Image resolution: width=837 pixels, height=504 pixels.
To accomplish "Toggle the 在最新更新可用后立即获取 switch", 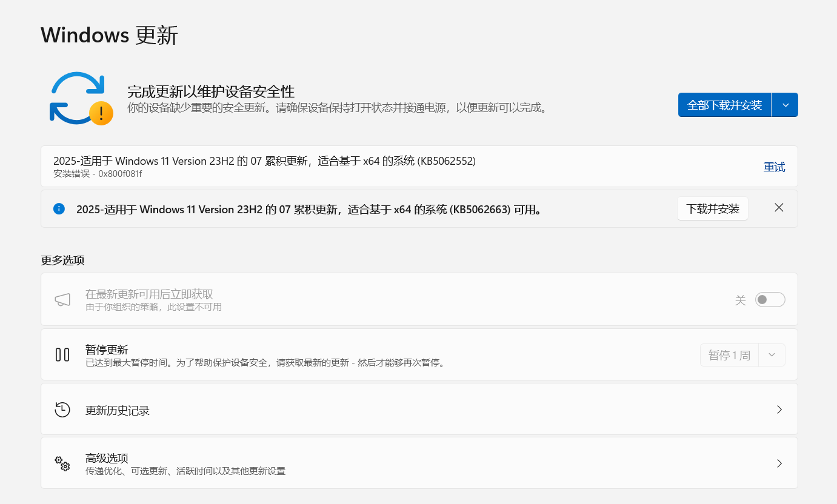I will 770,300.
